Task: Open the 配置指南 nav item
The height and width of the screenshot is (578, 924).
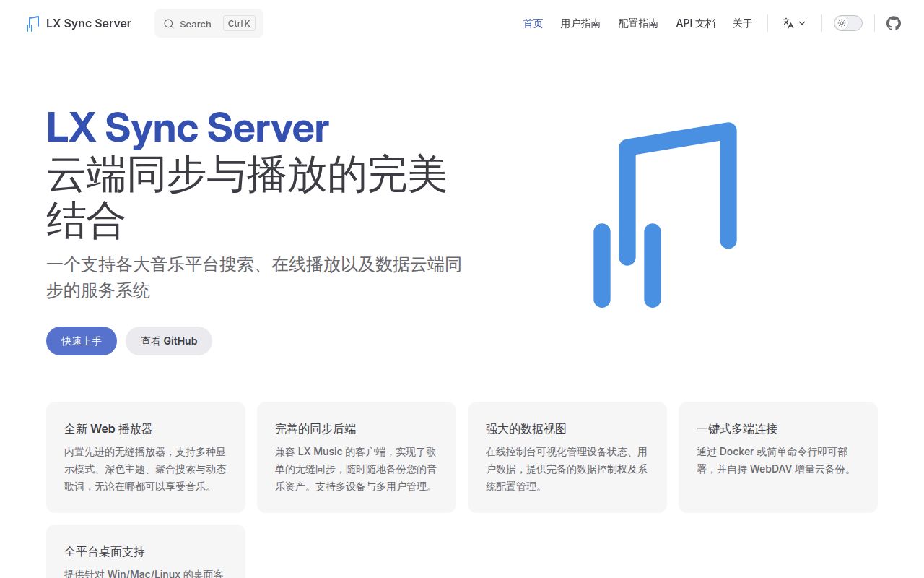Action: point(638,23)
